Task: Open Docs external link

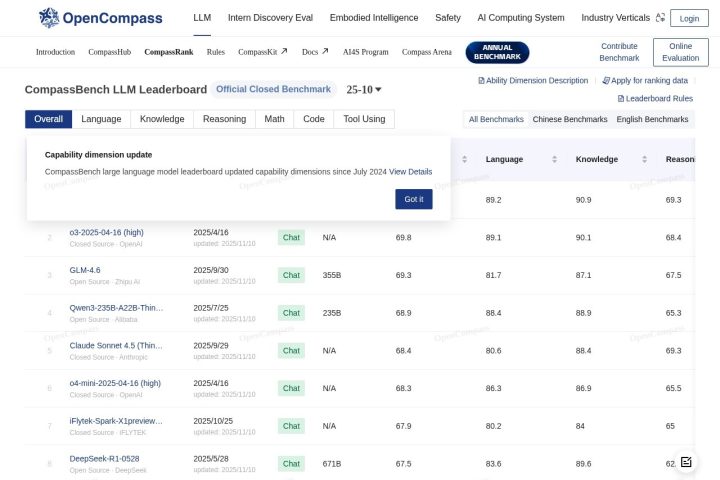Action: (315, 52)
